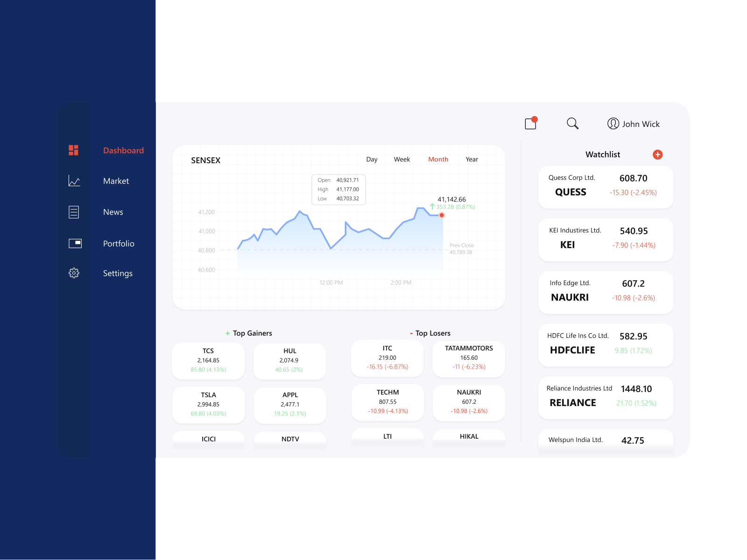
Task: Switch chart to Day view
Action: [x=372, y=159]
